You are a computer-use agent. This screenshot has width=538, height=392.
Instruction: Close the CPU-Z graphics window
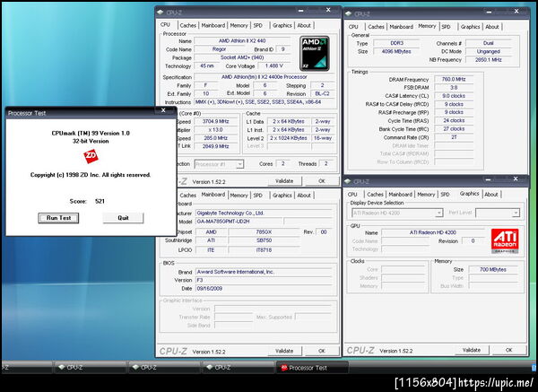516,179
